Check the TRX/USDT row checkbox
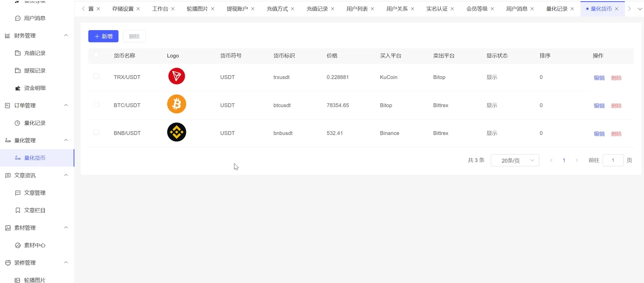 (x=96, y=77)
